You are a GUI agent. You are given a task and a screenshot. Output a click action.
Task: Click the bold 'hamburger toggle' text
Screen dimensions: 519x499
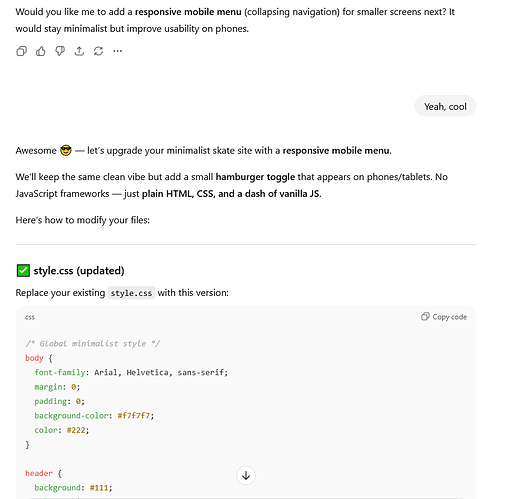click(x=255, y=177)
